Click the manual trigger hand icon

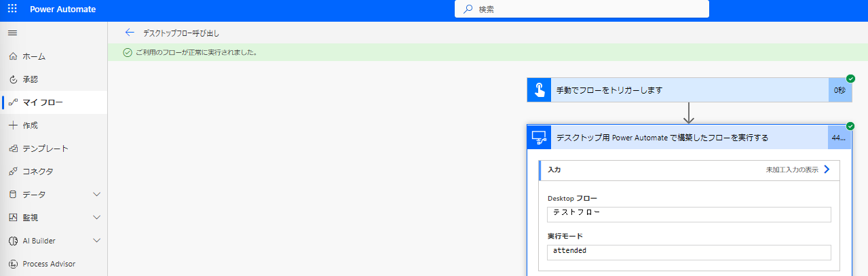coord(539,90)
